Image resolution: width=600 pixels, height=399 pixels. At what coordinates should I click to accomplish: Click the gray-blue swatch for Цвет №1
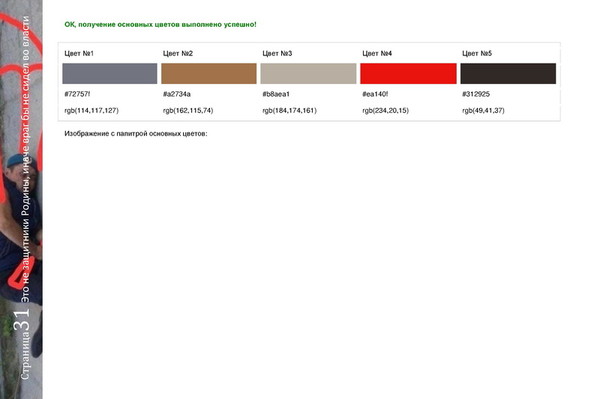(110, 73)
